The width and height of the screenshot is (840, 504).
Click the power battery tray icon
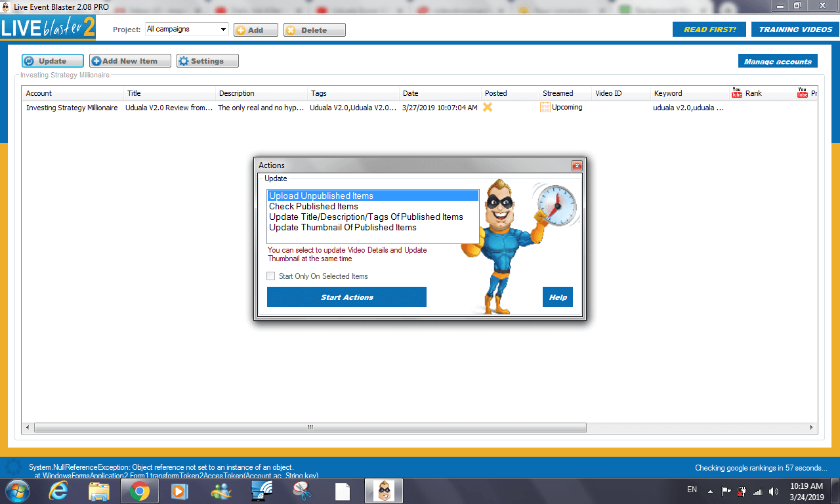pyautogui.click(x=742, y=491)
